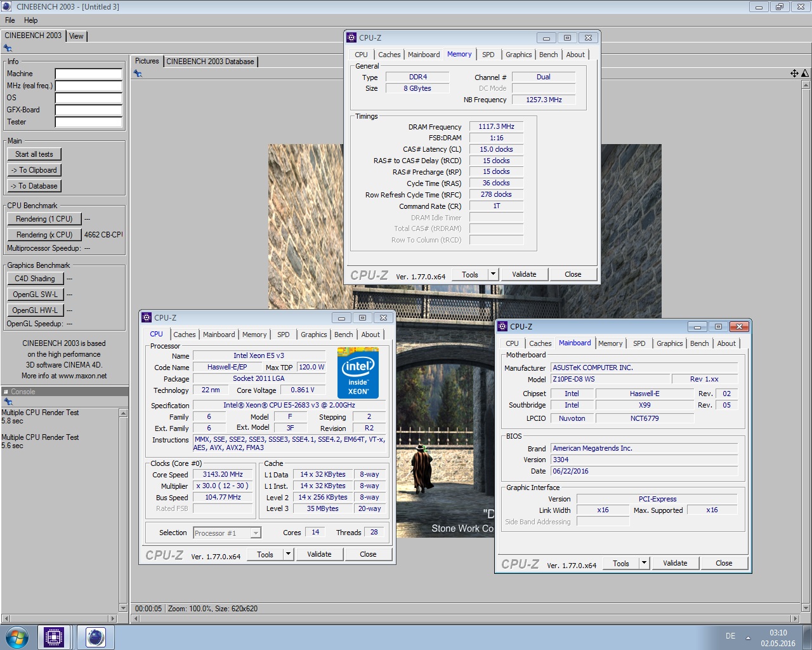Screen dimensions: 812x650
Task: Click the DRAM Frequency value 1117.3 MHz
Action: click(496, 126)
